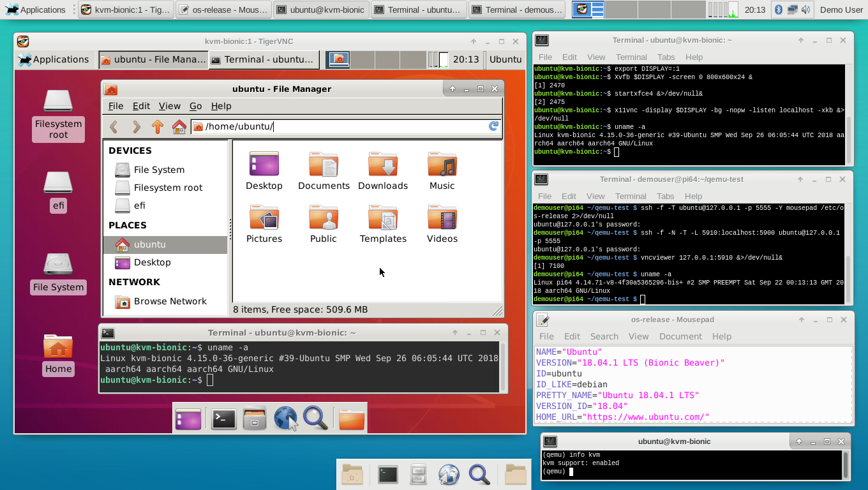Open the View menu in File Manager
Image resolution: width=868 pixels, height=490 pixels.
pos(170,106)
